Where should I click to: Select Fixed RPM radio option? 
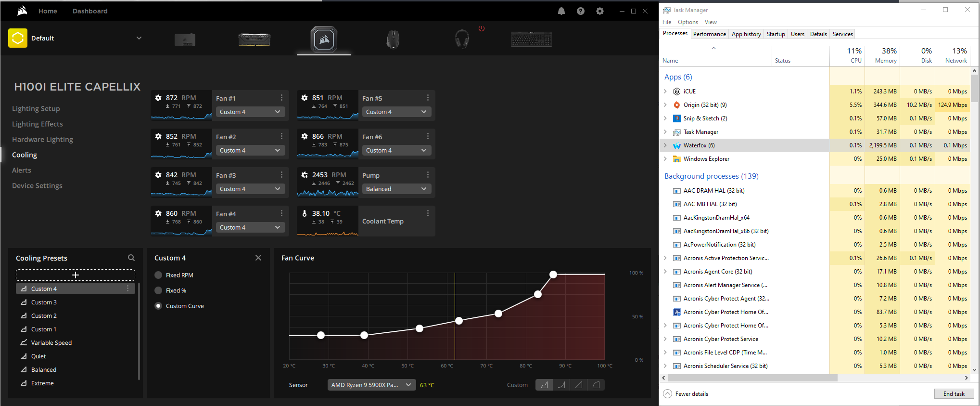[158, 275]
